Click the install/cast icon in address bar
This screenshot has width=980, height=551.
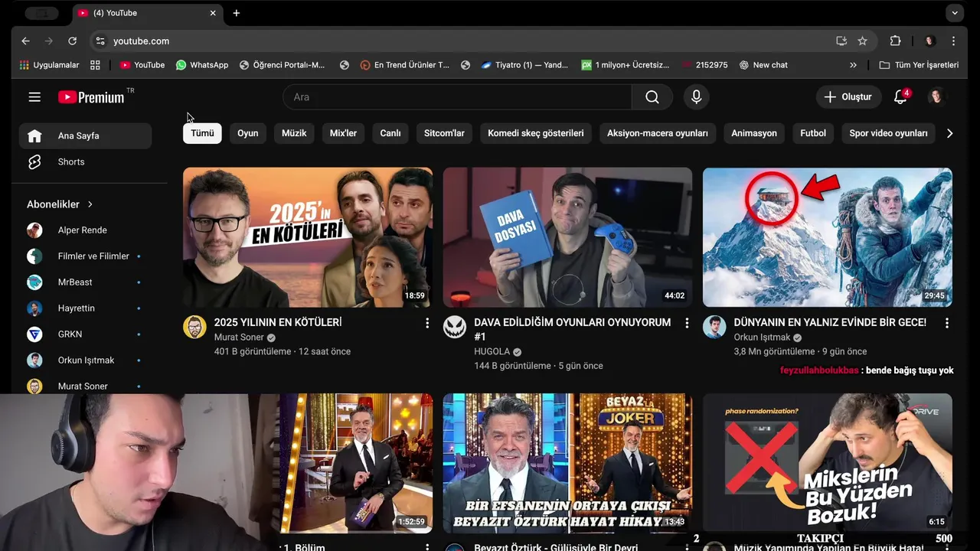[x=841, y=41]
